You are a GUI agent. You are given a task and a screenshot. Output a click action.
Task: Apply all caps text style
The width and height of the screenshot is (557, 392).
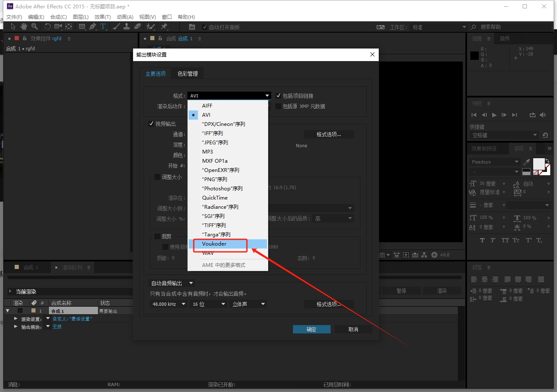click(x=505, y=240)
